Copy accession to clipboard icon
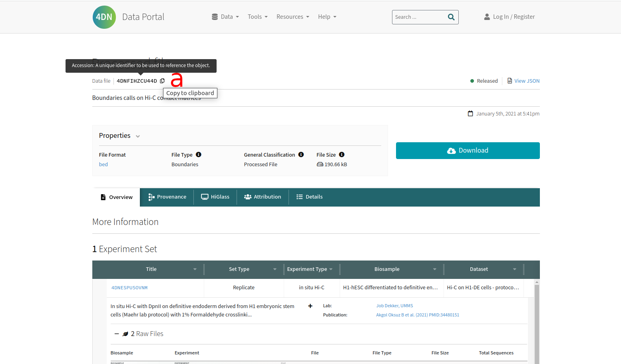 point(162,81)
